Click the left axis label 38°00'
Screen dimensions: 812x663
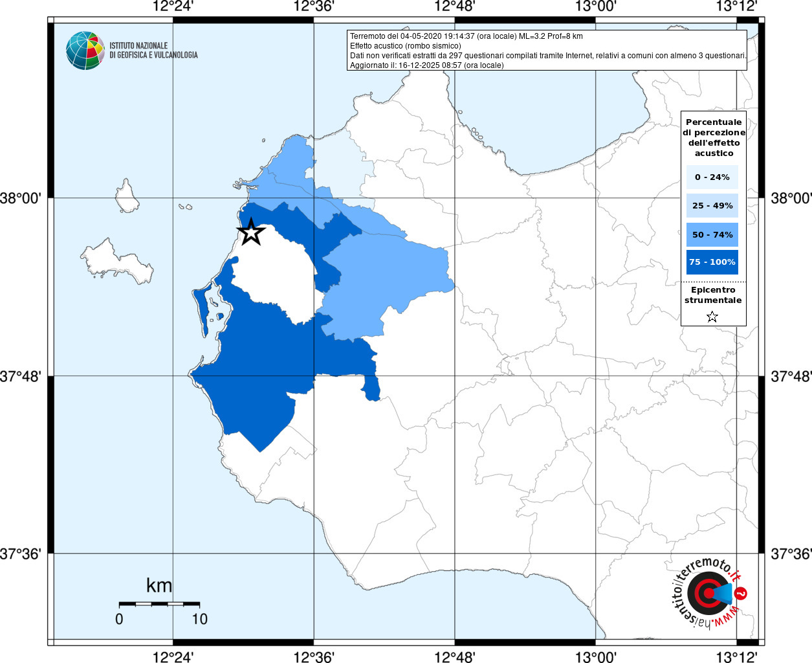(x=21, y=198)
